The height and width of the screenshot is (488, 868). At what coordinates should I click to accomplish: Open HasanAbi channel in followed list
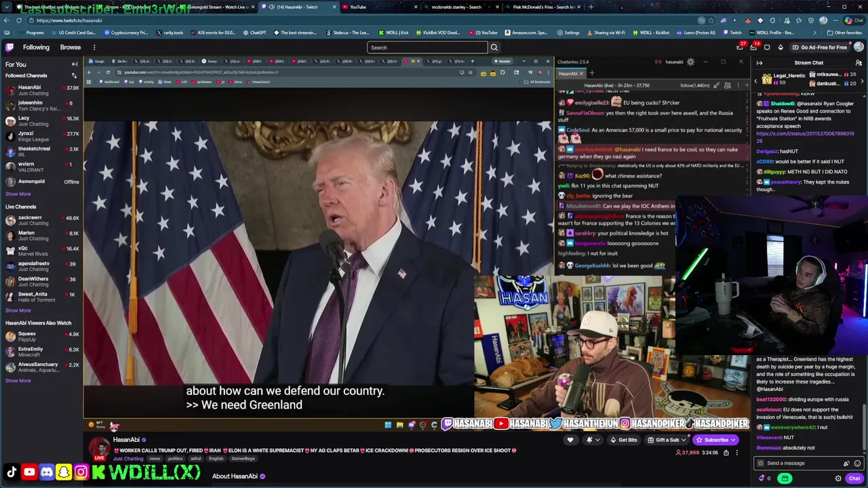click(41, 90)
